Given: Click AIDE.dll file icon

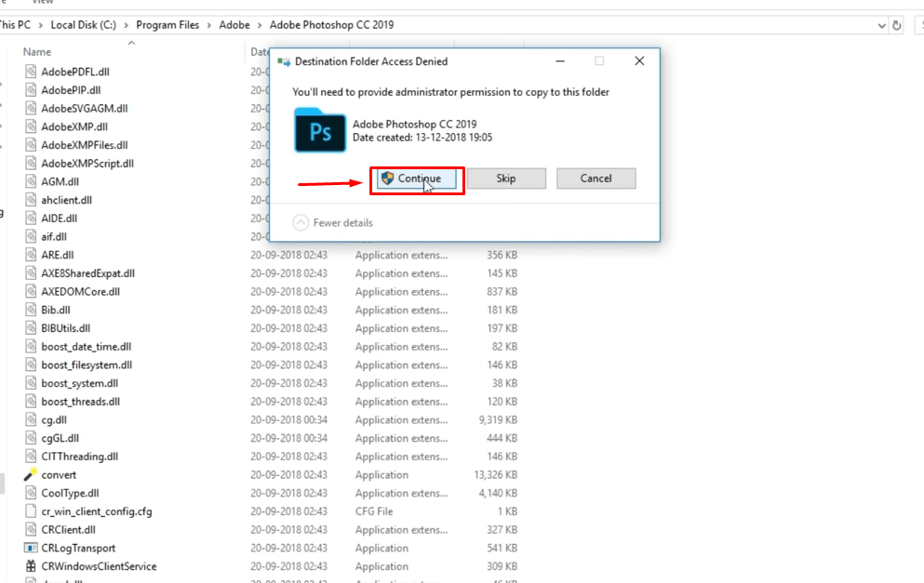Looking at the screenshot, I should click(31, 218).
